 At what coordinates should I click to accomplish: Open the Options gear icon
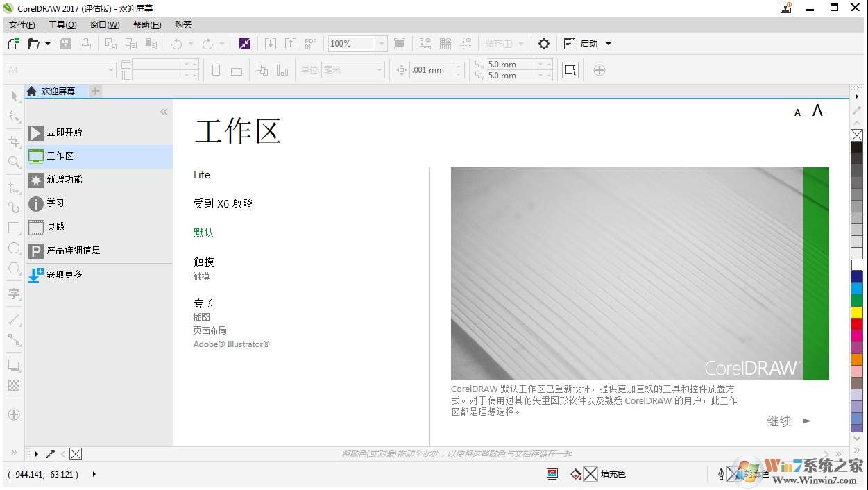coord(544,44)
